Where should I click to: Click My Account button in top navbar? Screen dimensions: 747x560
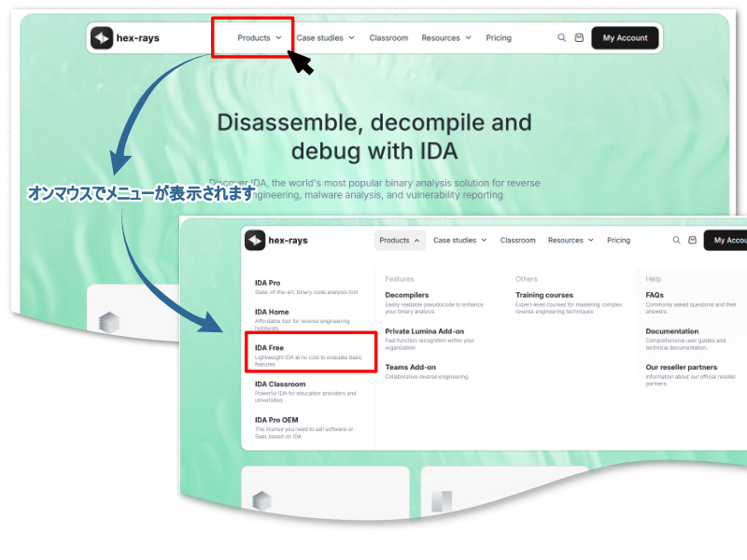point(625,37)
